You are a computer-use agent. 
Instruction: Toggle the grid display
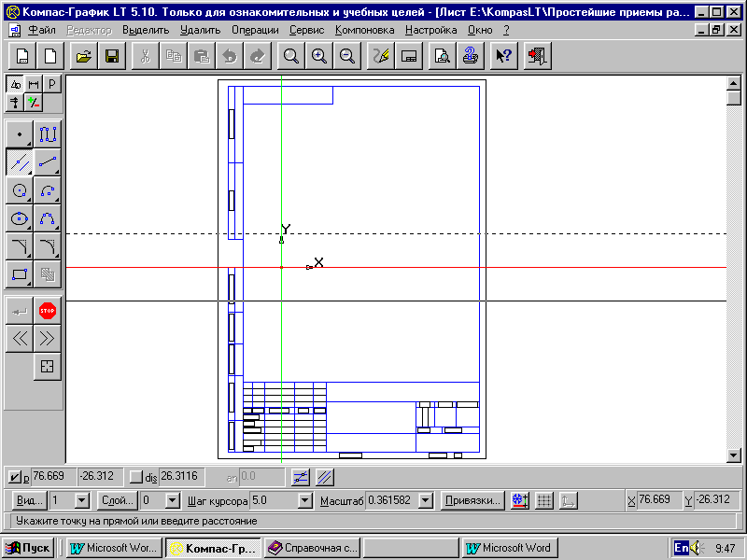[x=544, y=500]
